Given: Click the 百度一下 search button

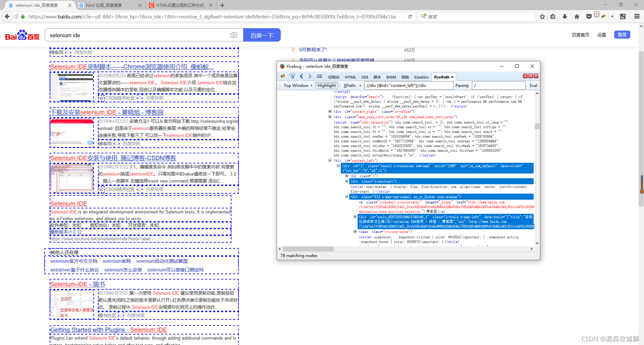Looking at the screenshot, I should [262, 35].
